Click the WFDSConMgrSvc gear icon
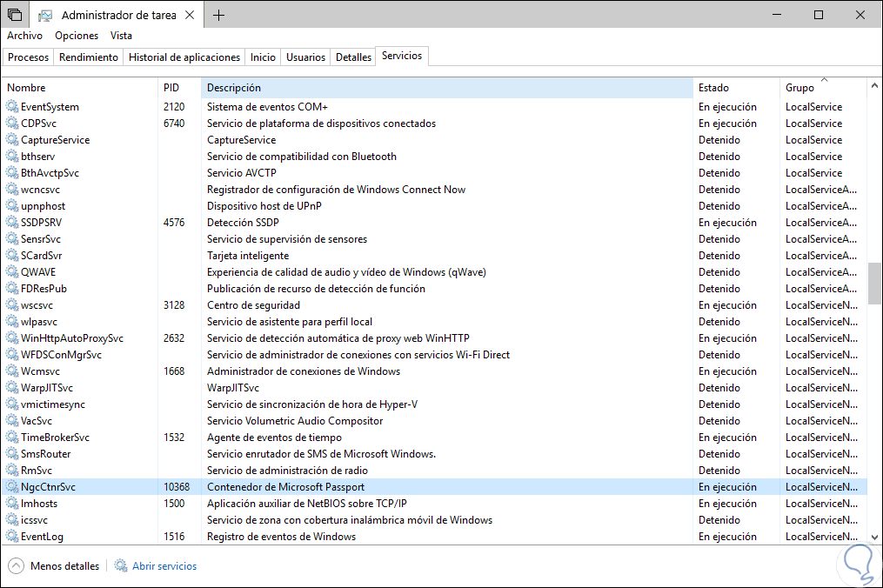 (12, 354)
